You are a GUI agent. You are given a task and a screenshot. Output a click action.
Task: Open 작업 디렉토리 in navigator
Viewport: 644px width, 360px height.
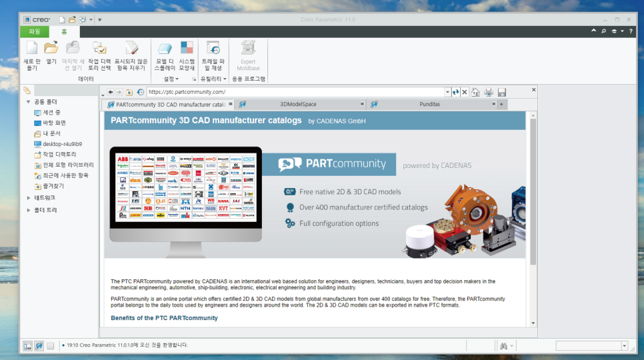click(x=55, y=155)
